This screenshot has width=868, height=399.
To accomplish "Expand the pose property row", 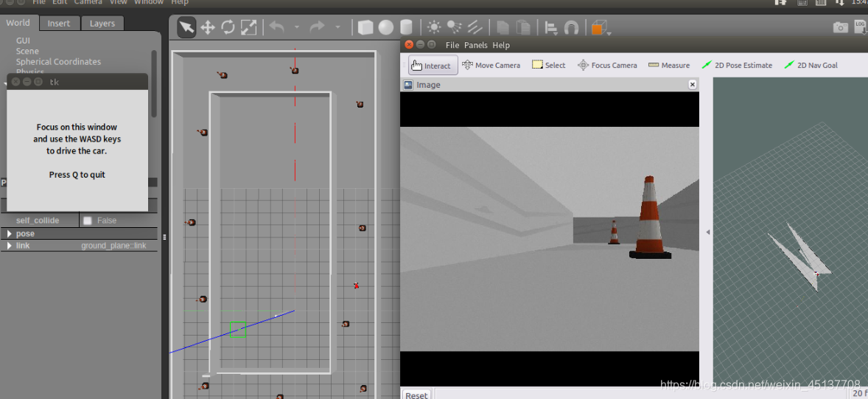I will [9, 234].
